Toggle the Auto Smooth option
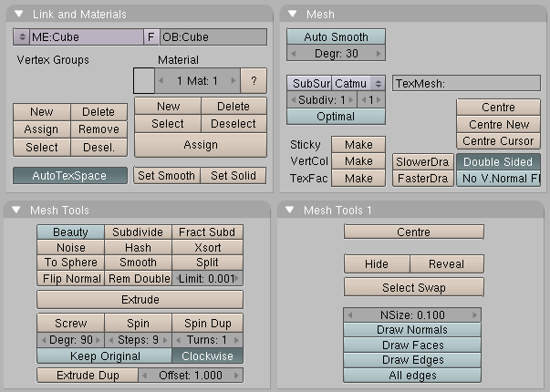This screenshot has height=392, width=550. tap(336, 36)
